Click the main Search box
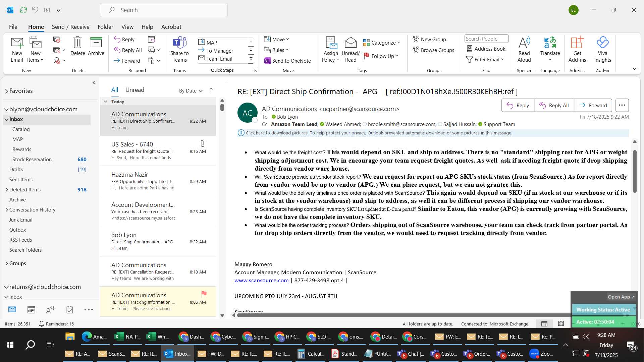 [x=164, y=10]
